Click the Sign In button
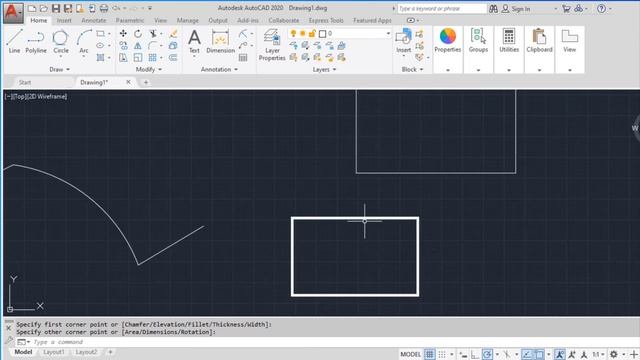640x360 pixels. click(x=516, y=9)
